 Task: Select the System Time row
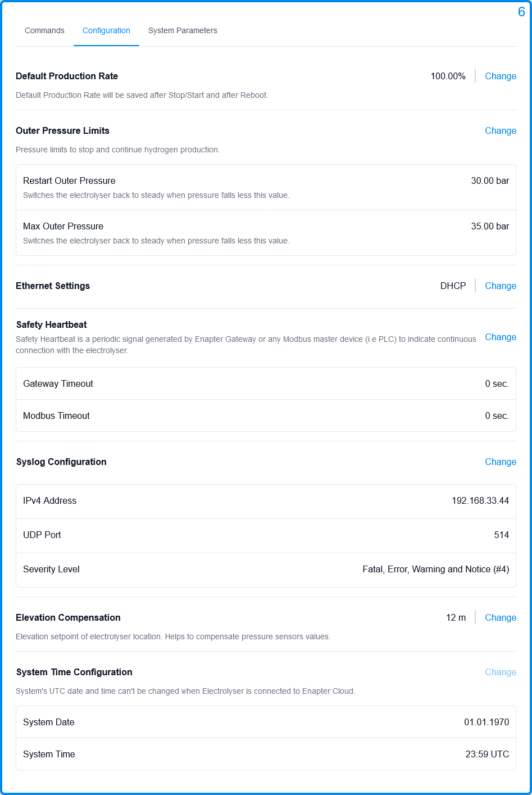tap(266, 754)
